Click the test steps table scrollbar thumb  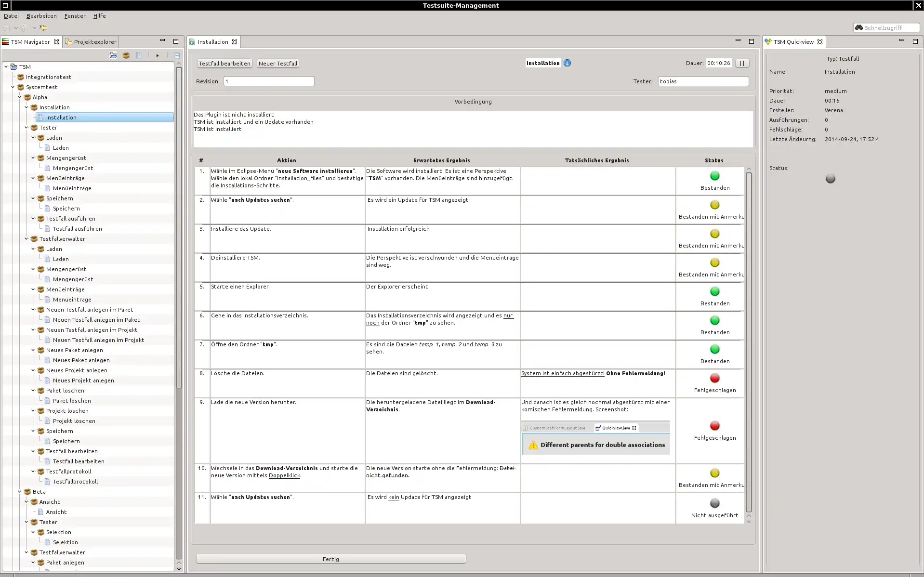[x=749, y=342]
